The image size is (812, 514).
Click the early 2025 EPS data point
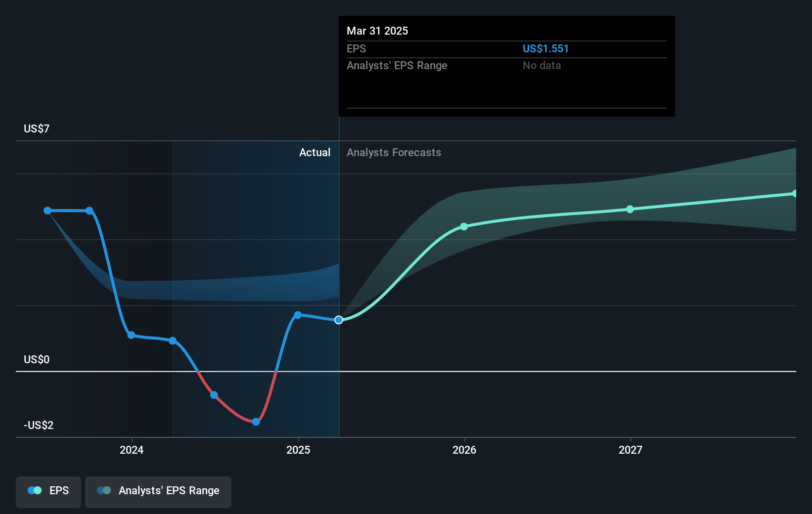pos(298,315)
